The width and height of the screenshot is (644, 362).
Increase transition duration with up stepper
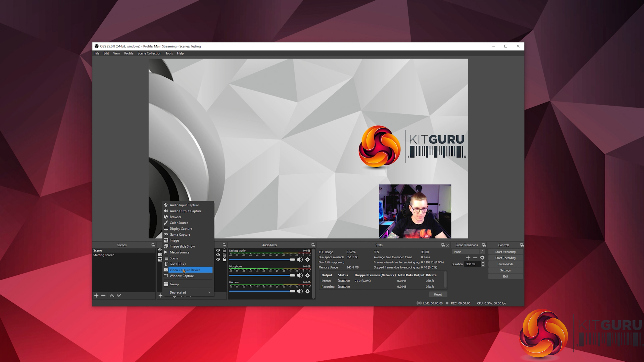(x=483, y=263)
